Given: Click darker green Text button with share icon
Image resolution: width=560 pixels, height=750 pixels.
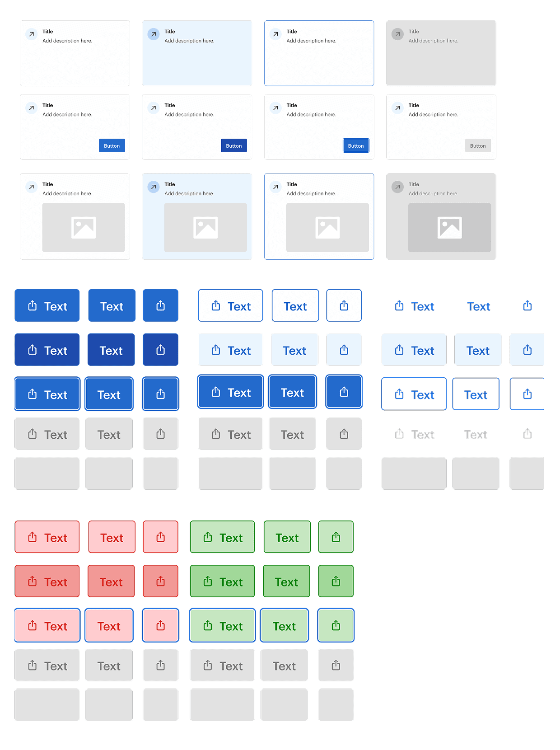Looking at the screenshot, I should (222, 581).
